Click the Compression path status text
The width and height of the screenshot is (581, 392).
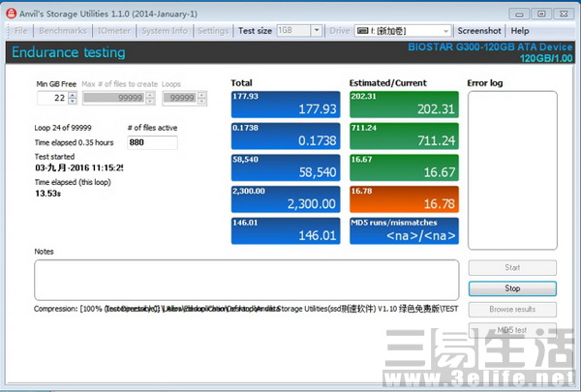click(x=246, y=309)
